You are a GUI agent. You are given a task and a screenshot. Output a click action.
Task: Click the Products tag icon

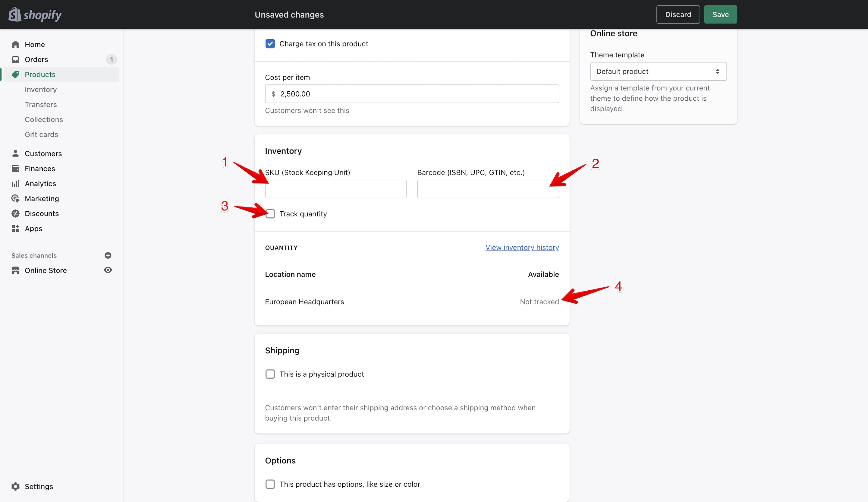[x=15, y=74]
